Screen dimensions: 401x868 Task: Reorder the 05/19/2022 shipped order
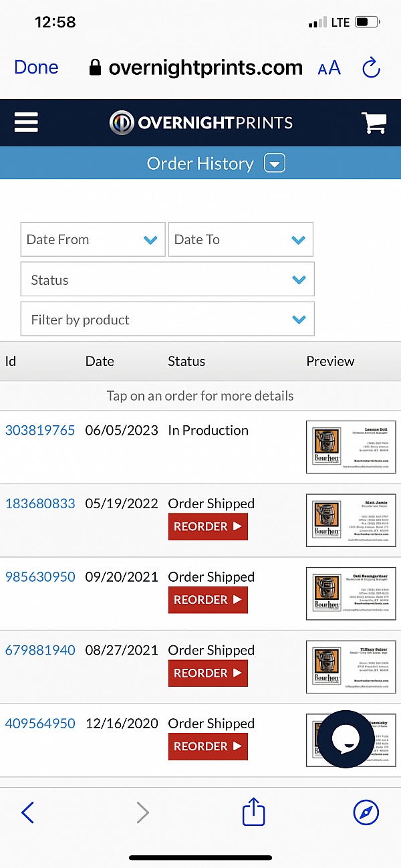tap(208, 527)
